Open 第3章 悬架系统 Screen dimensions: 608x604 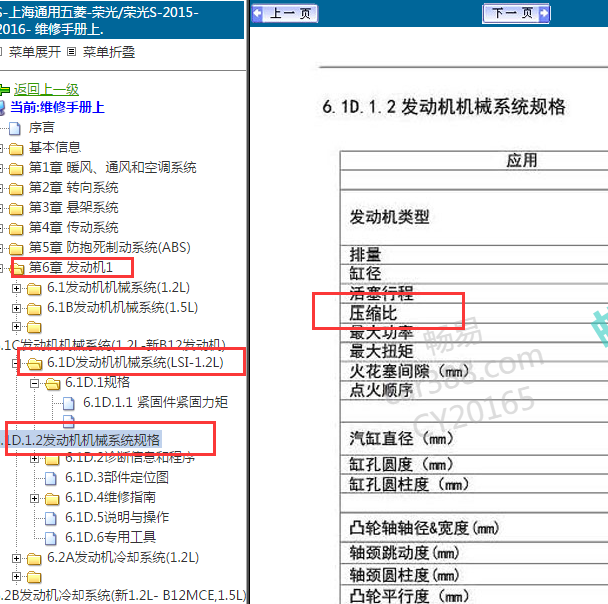click(73, 207)
